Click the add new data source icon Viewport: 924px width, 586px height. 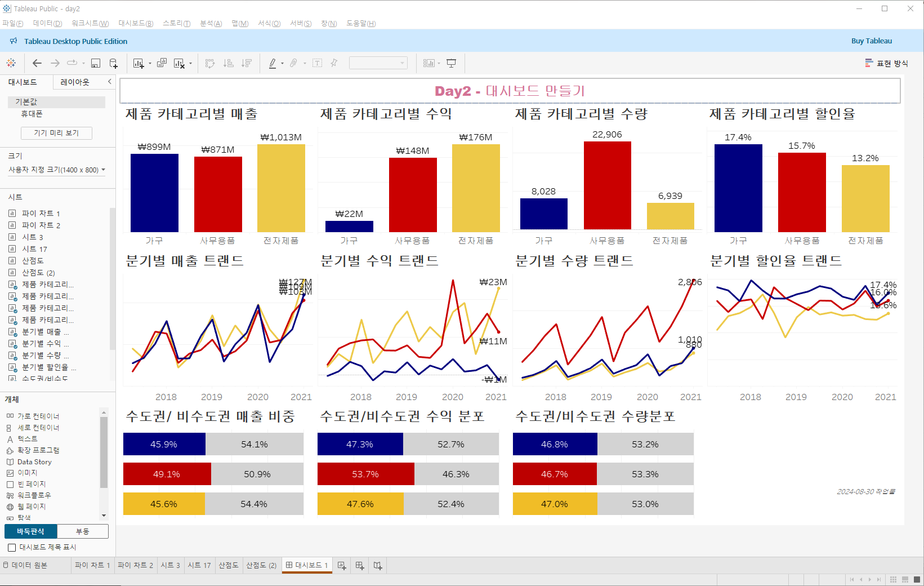pos(114,63)
